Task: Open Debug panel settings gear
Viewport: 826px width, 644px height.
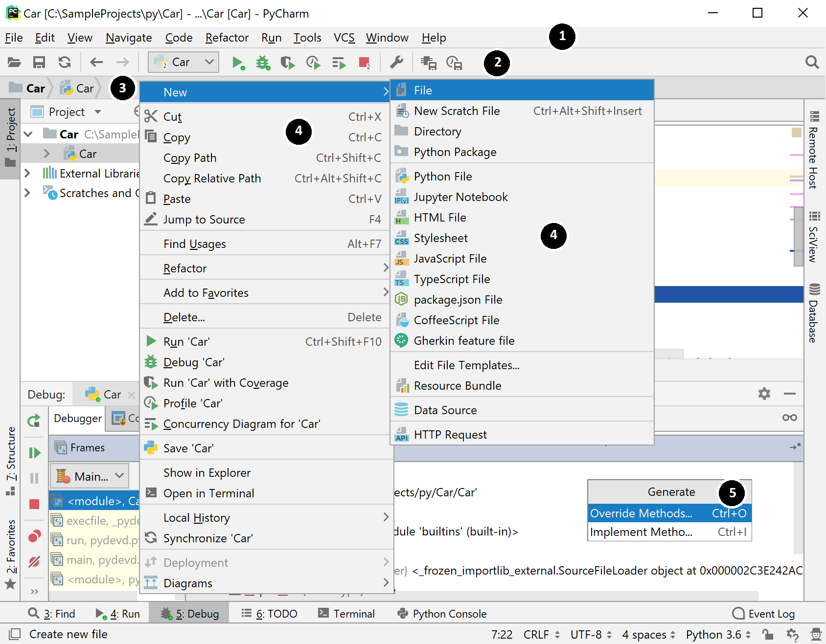Action: click(x=764, y=394)
